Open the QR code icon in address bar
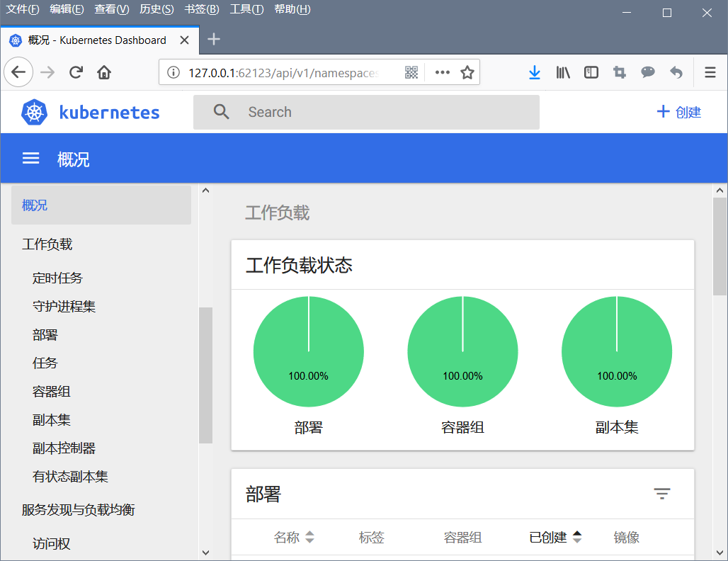 click(411, 72)
